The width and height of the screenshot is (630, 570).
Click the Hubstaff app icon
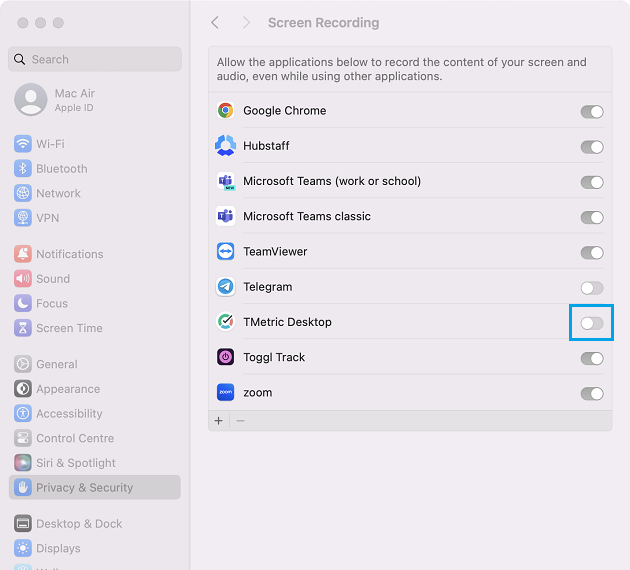coord(225,146)
